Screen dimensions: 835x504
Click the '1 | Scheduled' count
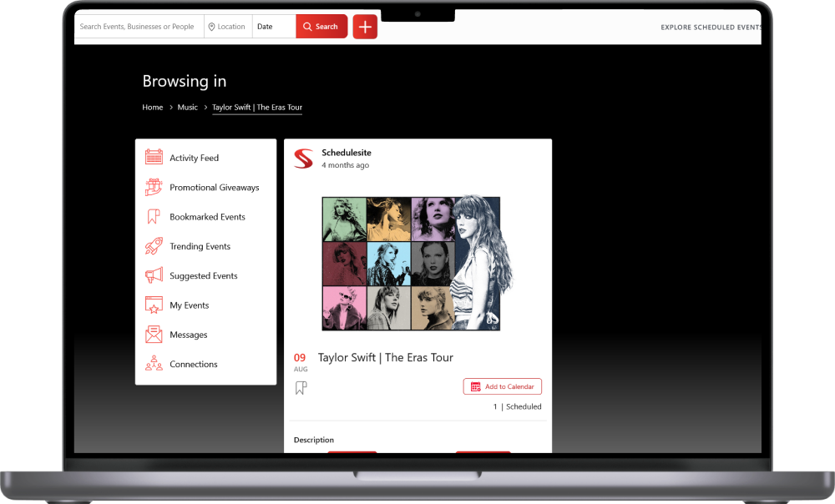[517, 406]
